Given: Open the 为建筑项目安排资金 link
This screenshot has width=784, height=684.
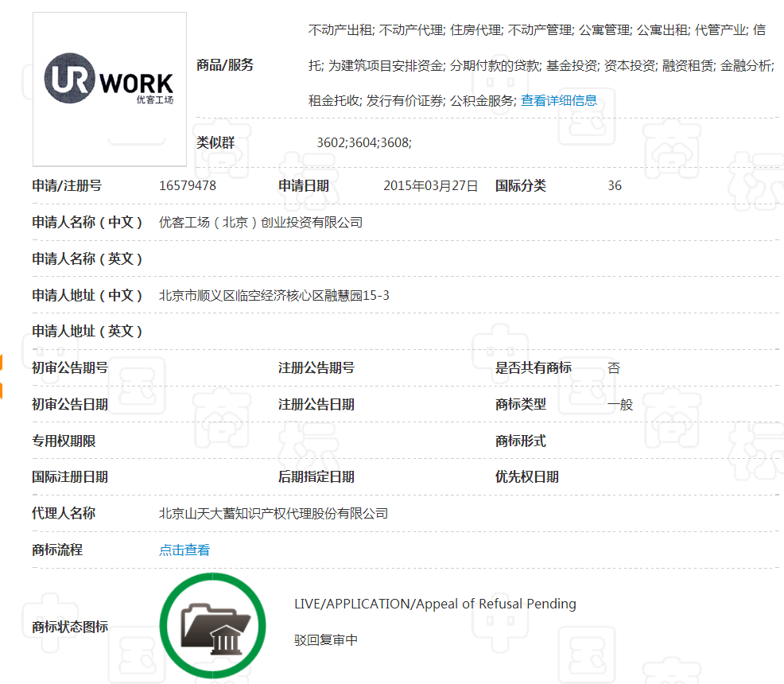Looking at the screenshot, I should pos(385,64).
